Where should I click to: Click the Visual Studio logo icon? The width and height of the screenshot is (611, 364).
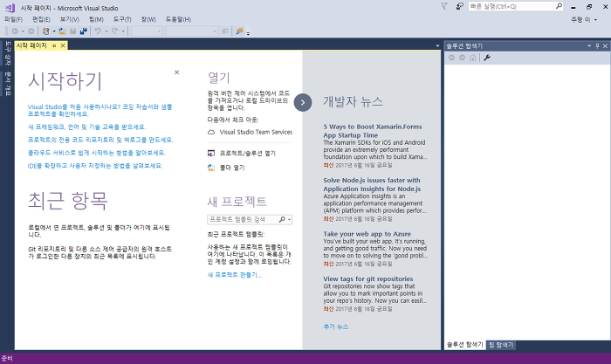[x=10, y=7]
